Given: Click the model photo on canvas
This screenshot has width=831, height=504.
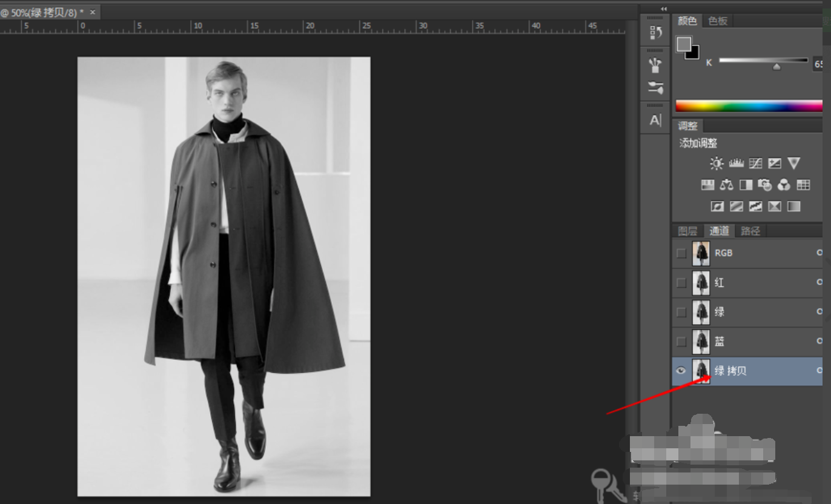Looking at the screenshot, I should click(223, 277).
